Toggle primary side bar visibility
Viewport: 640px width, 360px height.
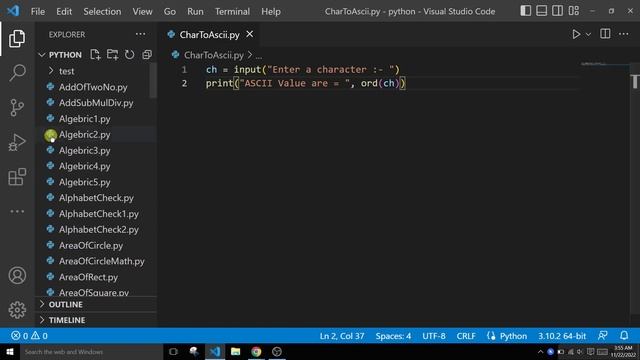[526, 11]
